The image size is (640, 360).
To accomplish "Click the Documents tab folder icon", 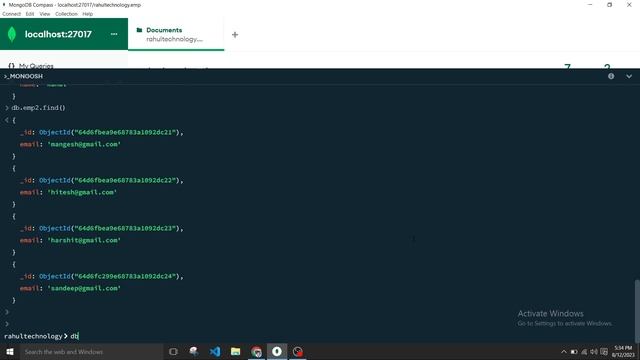I will pyautogui.click(x=139, y=30).
